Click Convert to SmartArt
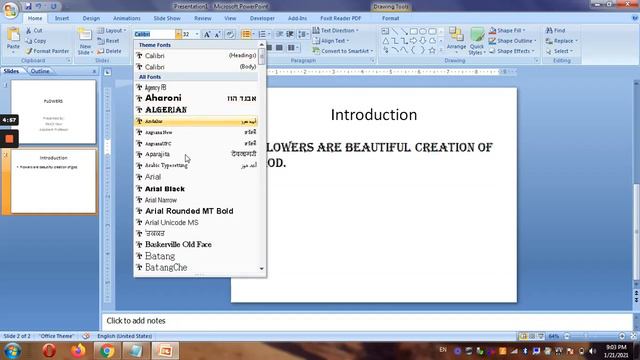Viewport: 640px width, 360px height. (343, 51)
